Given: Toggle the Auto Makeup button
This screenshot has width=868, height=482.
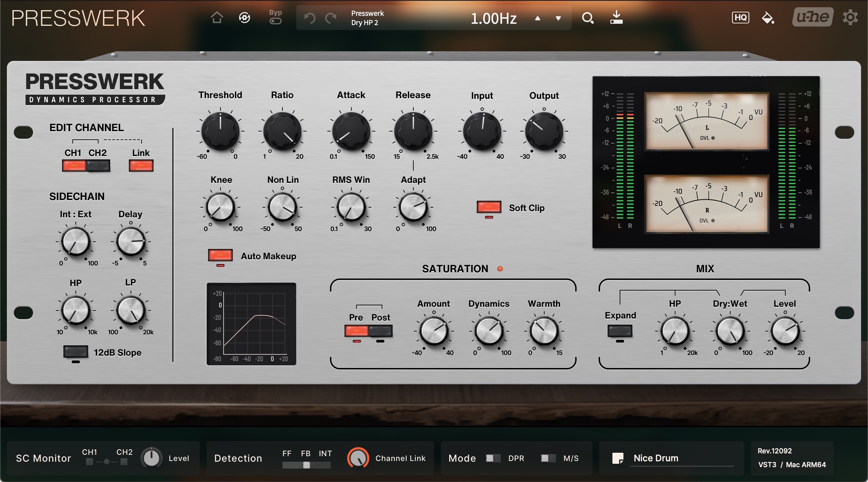Looking at the screenshot, I should (x=220, y=255).
